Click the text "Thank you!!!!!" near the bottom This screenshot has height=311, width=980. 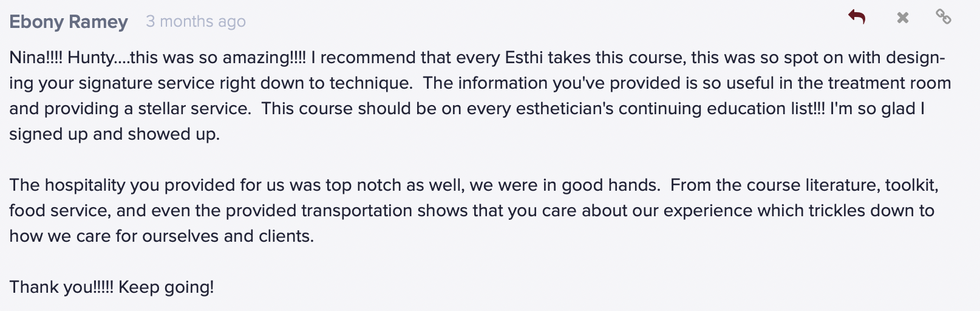pos(61,287)
